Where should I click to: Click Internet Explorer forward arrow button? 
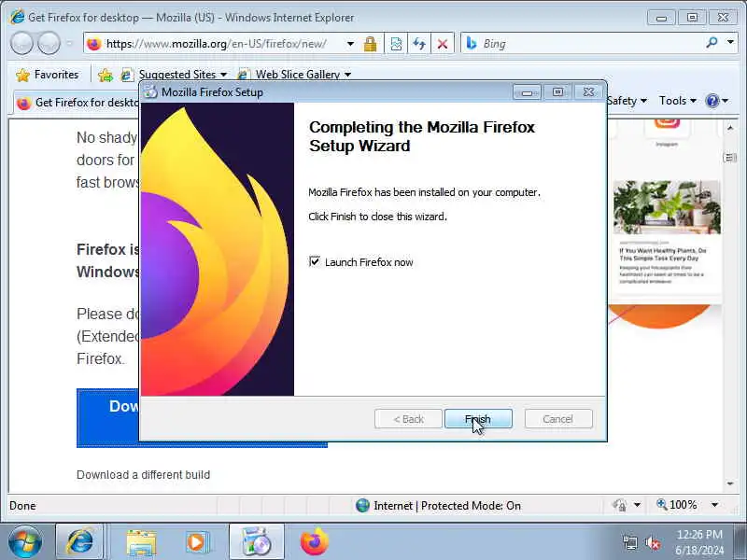(x=49, y=43)
